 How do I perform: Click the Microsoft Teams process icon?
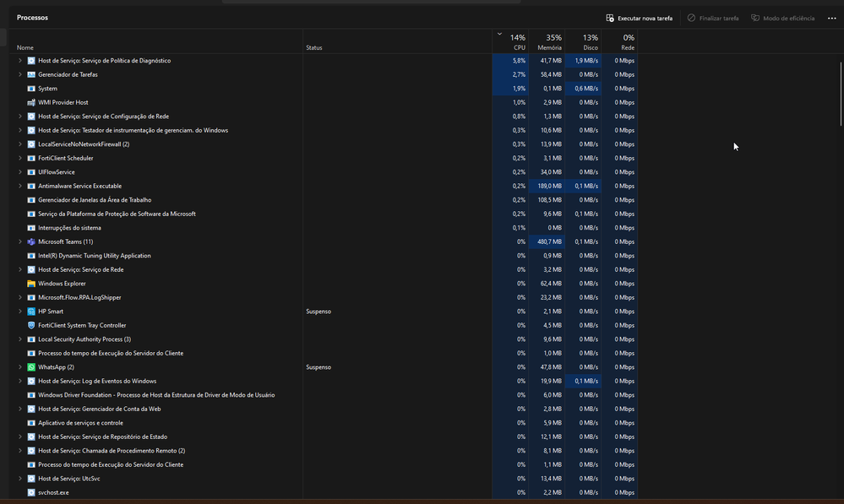pyautogui.click(x=31, y=242)
